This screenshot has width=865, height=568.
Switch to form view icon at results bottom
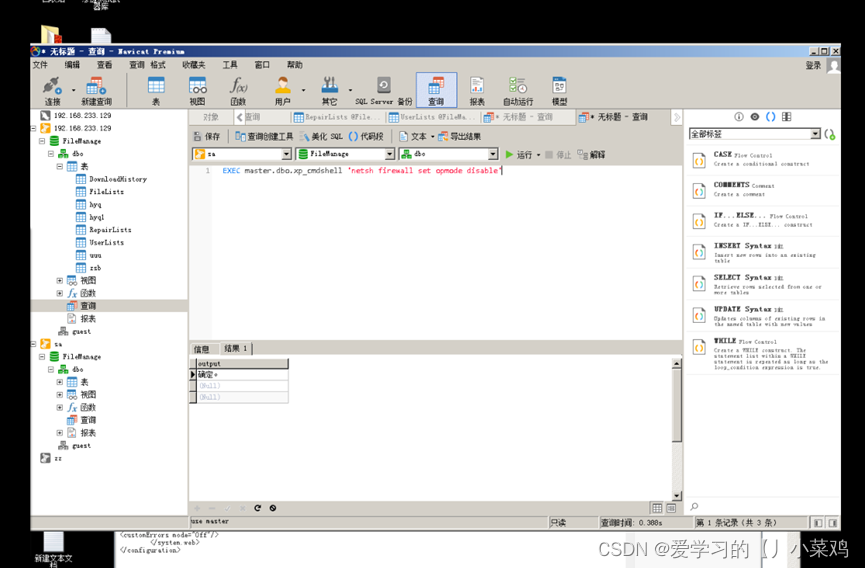point(671,508)
